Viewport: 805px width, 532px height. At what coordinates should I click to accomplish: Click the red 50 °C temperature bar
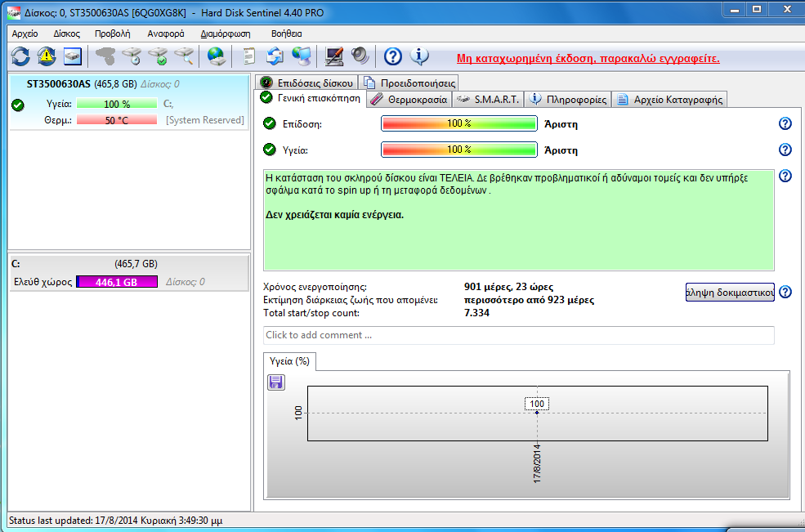[117, 120]
